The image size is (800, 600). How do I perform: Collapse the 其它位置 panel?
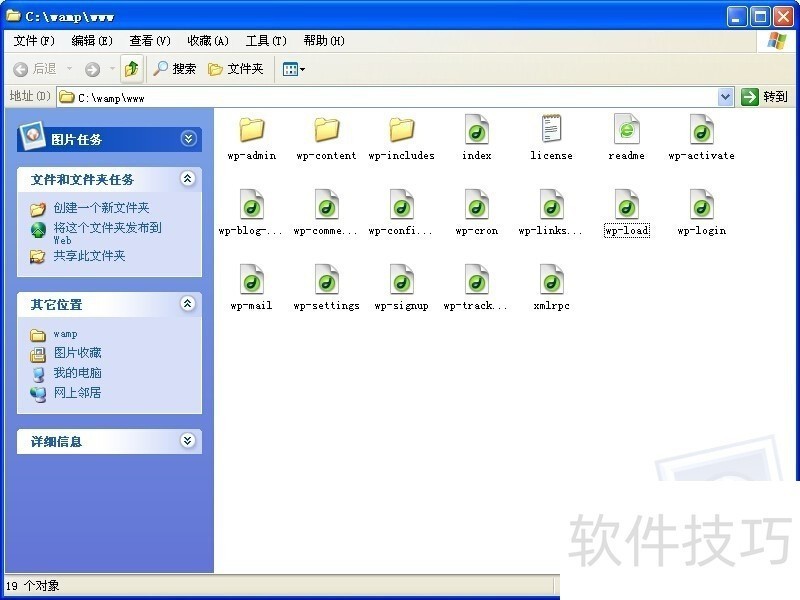click(188, 304)
